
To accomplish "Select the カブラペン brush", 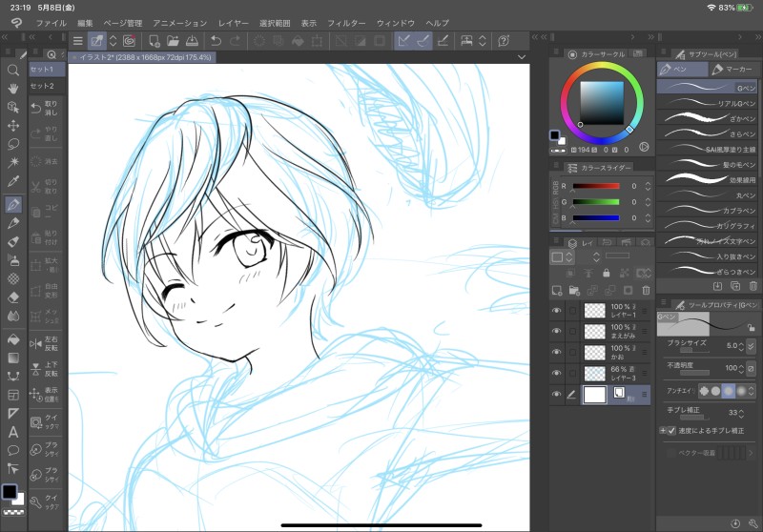I will pyautogui.click(x=707, y=210).
